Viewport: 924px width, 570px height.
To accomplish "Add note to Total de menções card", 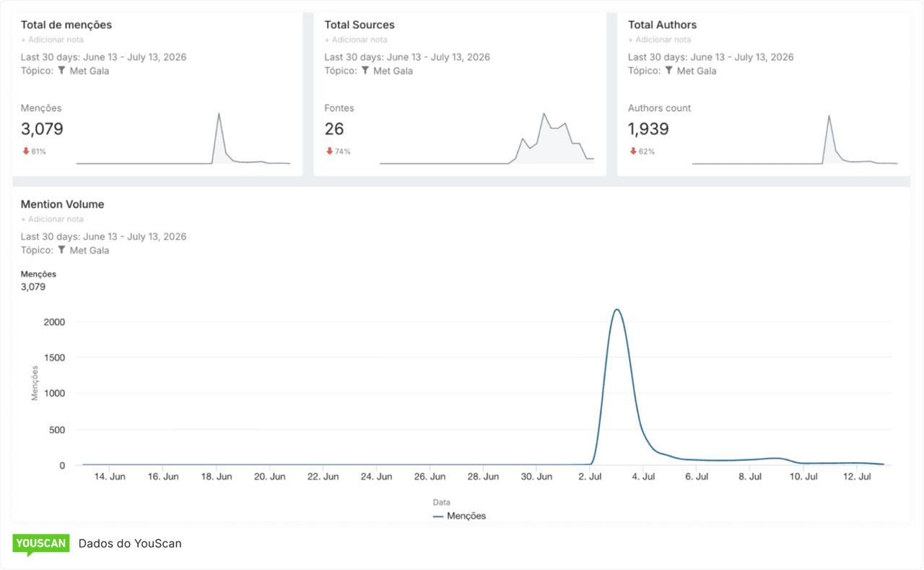I will [52, 40].
